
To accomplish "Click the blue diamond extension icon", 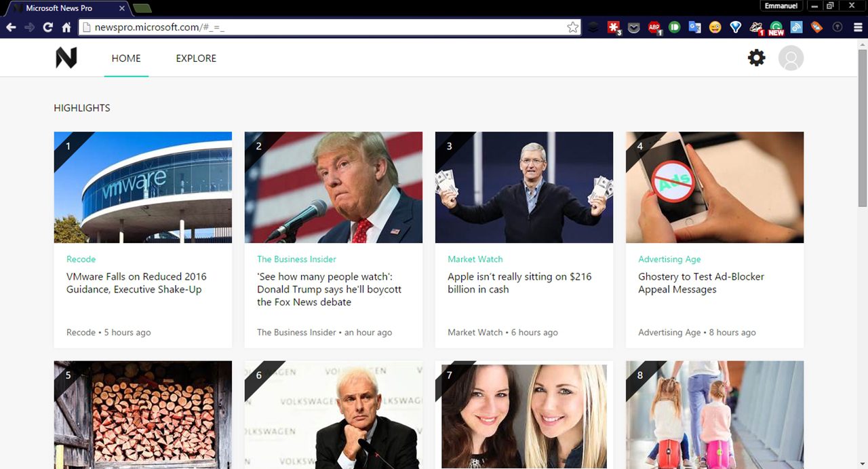I will [736, 27].
